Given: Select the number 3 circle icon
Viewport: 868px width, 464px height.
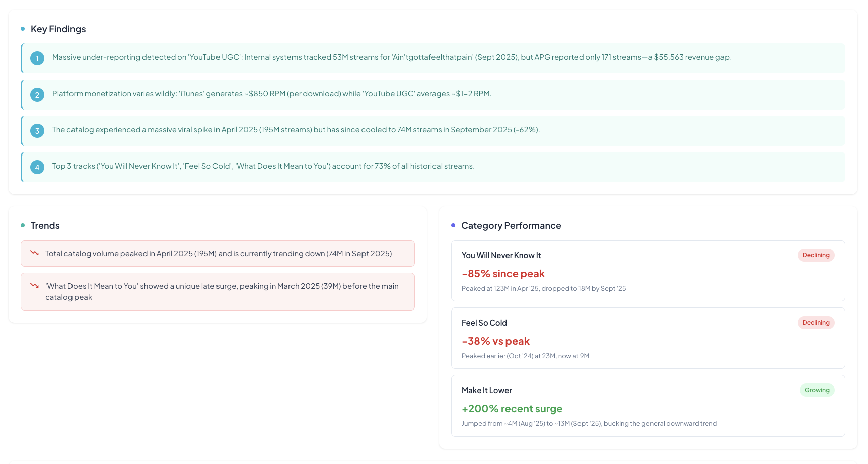Looking at the screenshot, I should pyautogui.click(x=37, y=131).
